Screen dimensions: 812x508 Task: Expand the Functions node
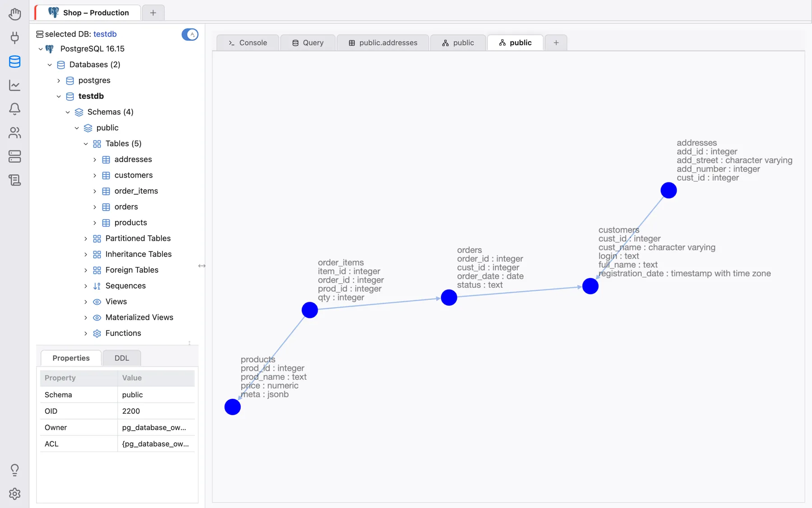[86, 333]
